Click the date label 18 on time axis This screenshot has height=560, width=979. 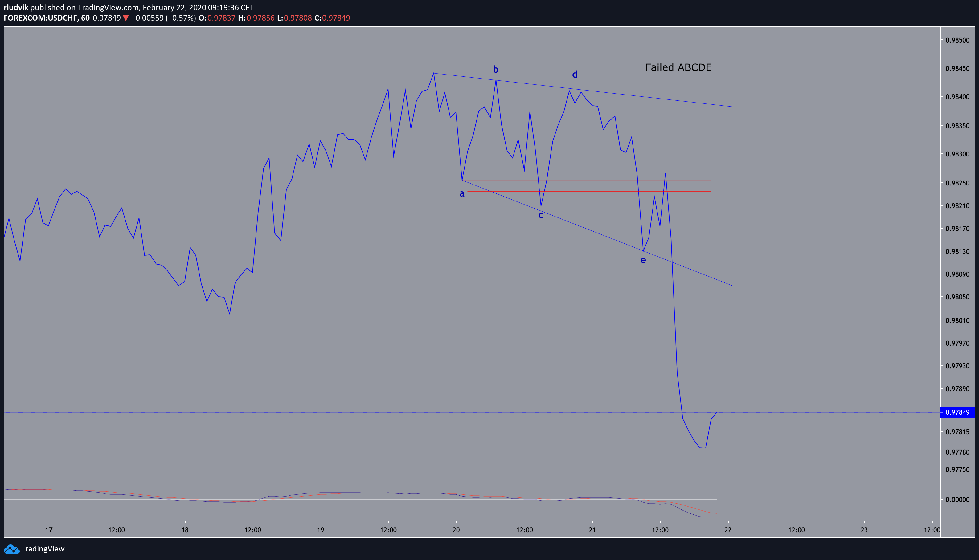point(185,530)
